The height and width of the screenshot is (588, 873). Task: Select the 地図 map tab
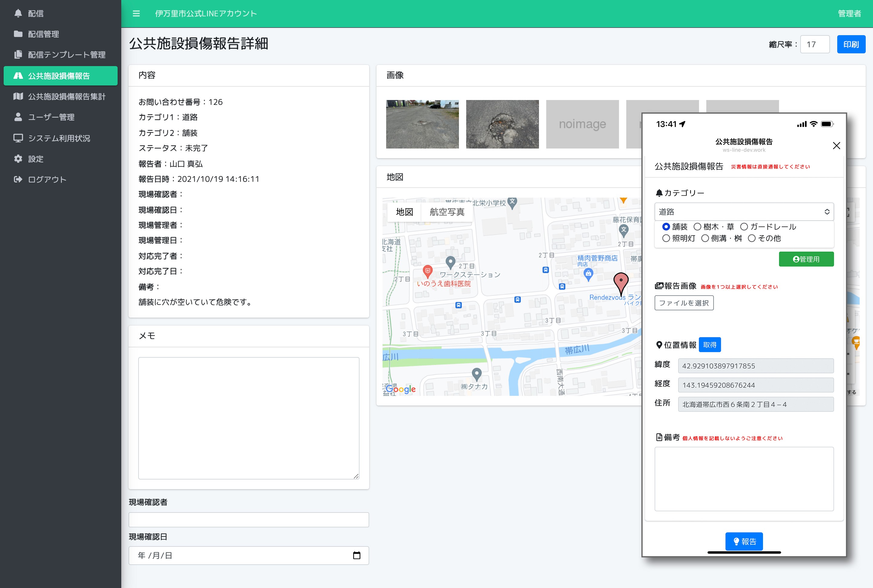pos(405,212)
